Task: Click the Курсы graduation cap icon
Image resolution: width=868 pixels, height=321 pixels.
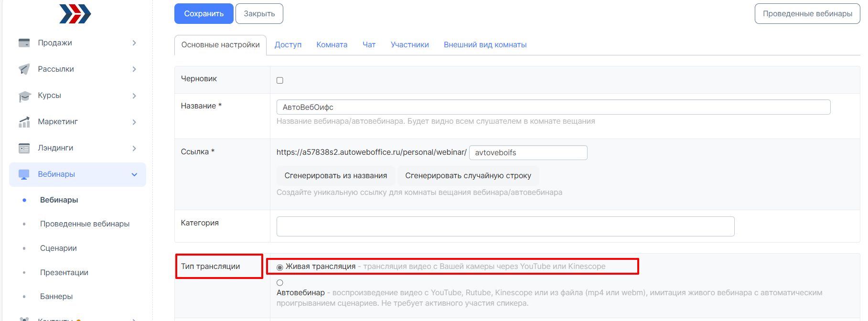Action: pyautogui.click(x=24, y=96)
